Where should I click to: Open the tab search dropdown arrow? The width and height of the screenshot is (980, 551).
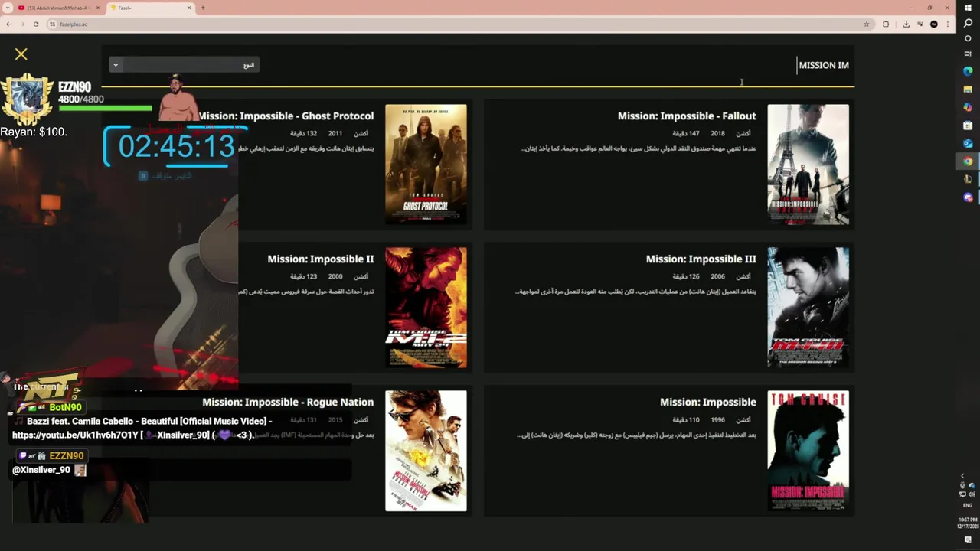[x=7, y=8]
